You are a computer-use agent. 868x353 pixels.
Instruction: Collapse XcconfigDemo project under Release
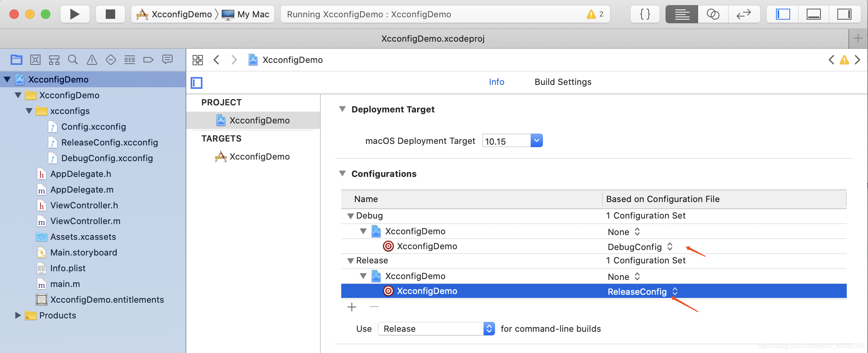coord(363,276)
